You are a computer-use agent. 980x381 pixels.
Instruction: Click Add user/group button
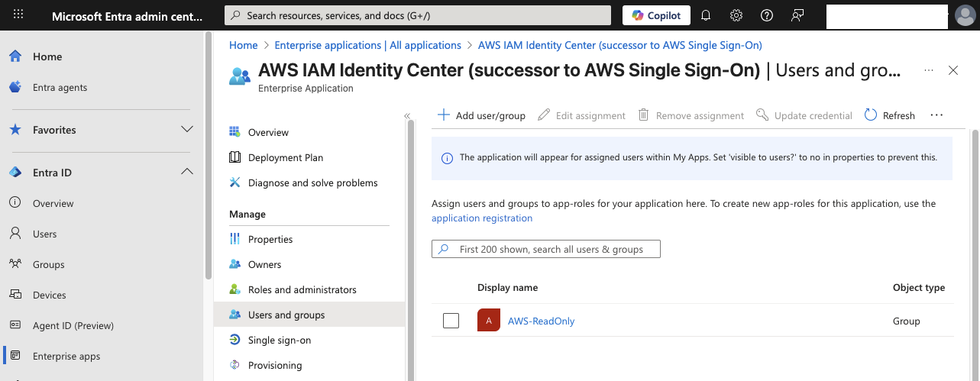click(x=481, y=115)
